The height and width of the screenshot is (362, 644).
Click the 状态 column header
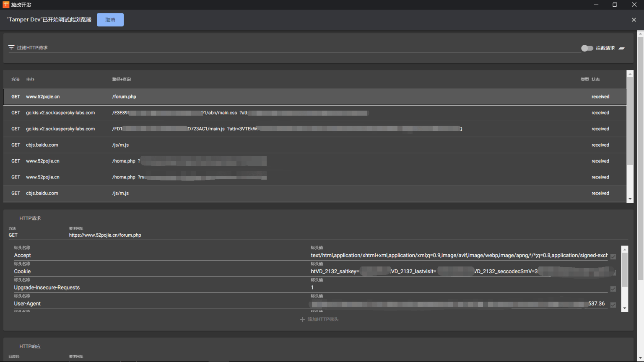point(596,80)
